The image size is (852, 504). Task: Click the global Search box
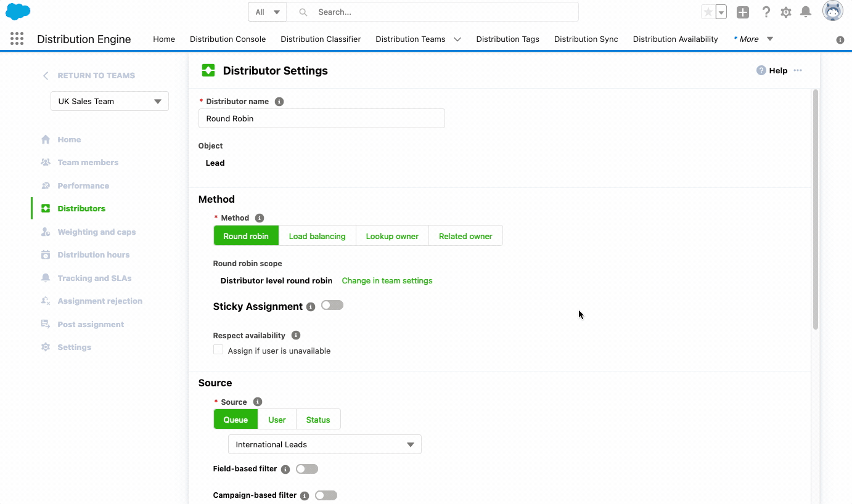click(x=433, y=12)
